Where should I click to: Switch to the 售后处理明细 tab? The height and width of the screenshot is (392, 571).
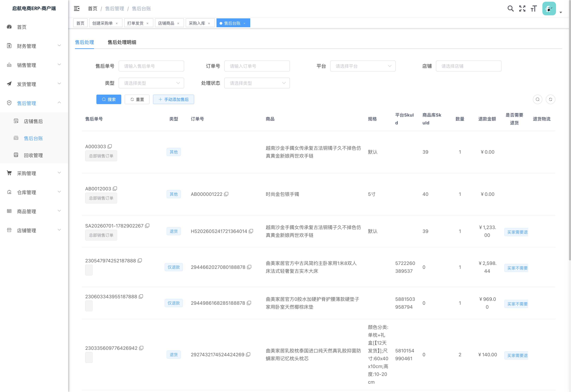122,42
